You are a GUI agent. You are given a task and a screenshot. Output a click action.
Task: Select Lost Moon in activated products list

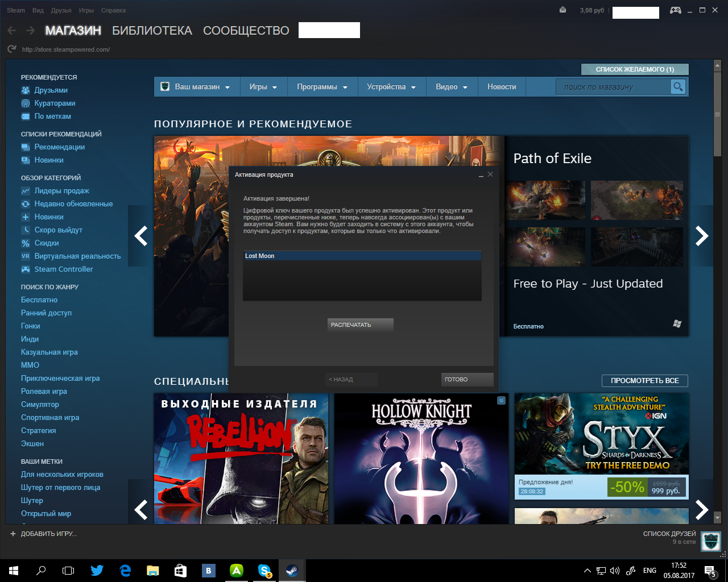point(362,256)
